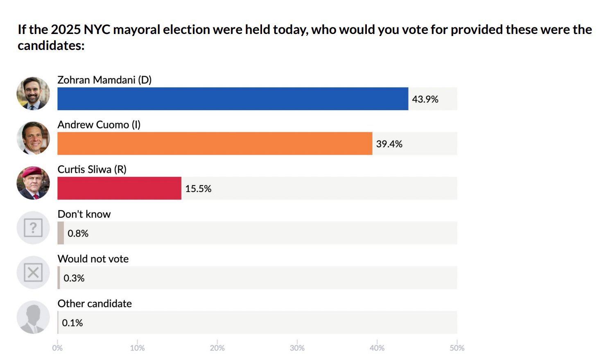The width and height of the screenshot is (608, 364).
Task: Click the 43.9% value label
Action: pos(425,99)
